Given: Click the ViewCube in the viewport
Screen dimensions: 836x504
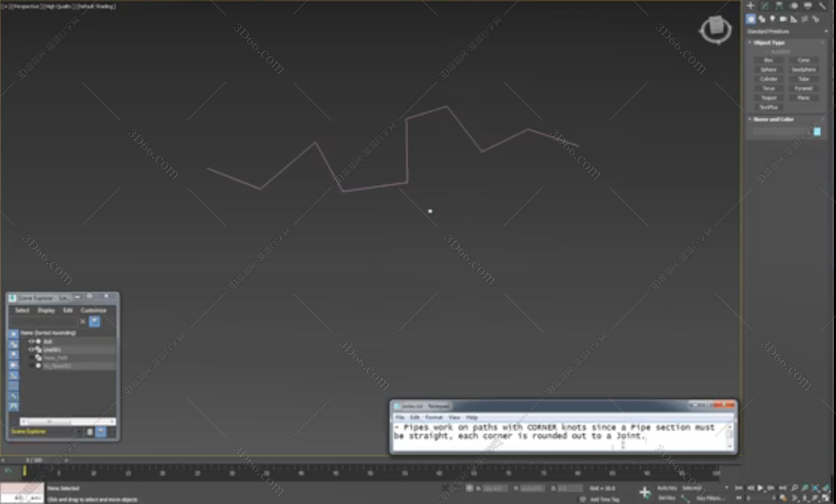Looking at the screenshot, I should [715, 29].
